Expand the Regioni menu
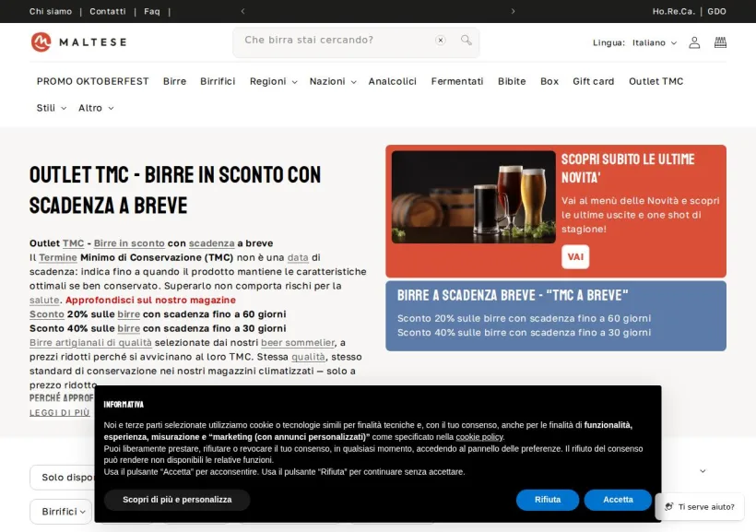This screenshot has height=532, width=756. pos(273,81)
